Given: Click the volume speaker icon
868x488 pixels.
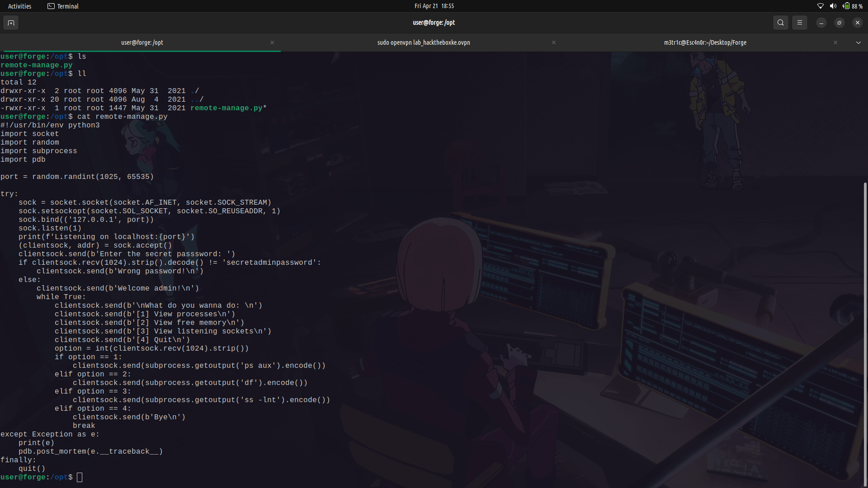Looking at the screenshot, I should [833, 6].
